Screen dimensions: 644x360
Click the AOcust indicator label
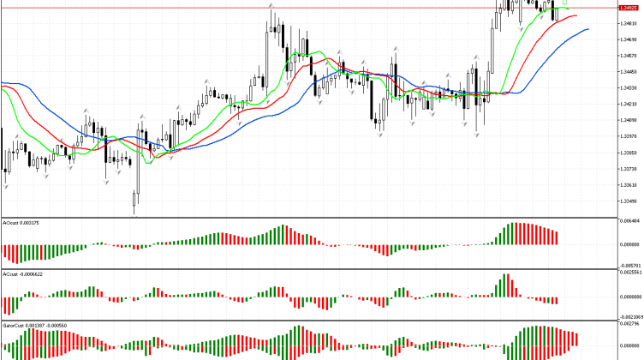point(21,222)
